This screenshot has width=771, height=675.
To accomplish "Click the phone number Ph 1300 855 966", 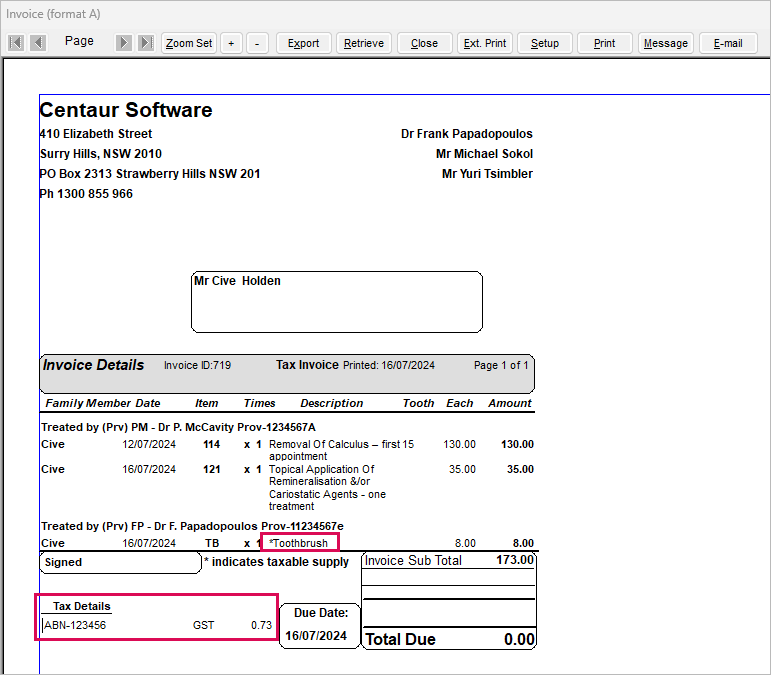I will pyautogui.click(x=86, y=194).
